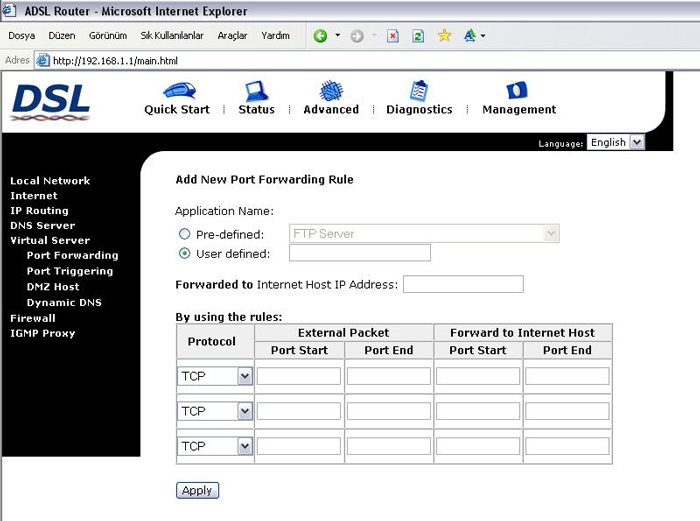Open Firewall in sidebar
700x521 pixels.
click(33, 318)
